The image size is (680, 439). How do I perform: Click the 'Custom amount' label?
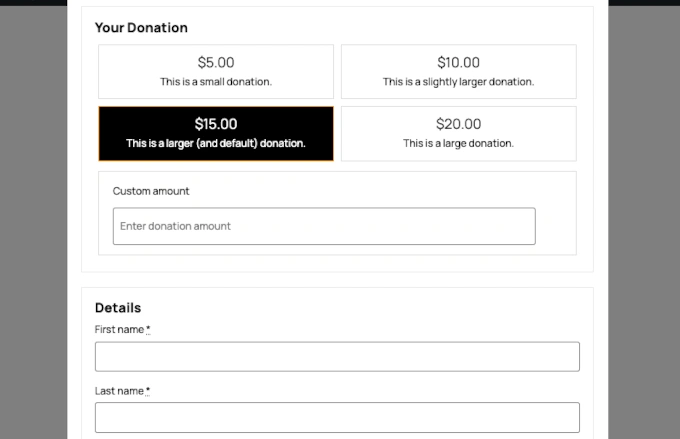(151, 191)
